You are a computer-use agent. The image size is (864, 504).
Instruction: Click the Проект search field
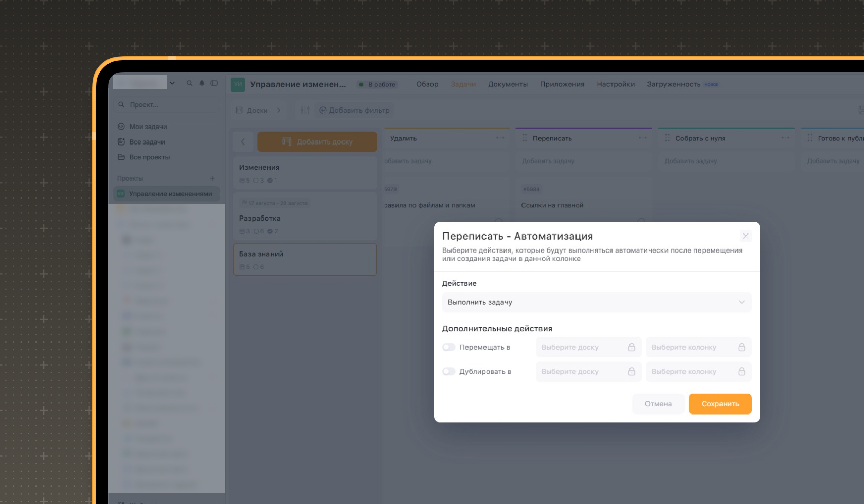(167, 104)
